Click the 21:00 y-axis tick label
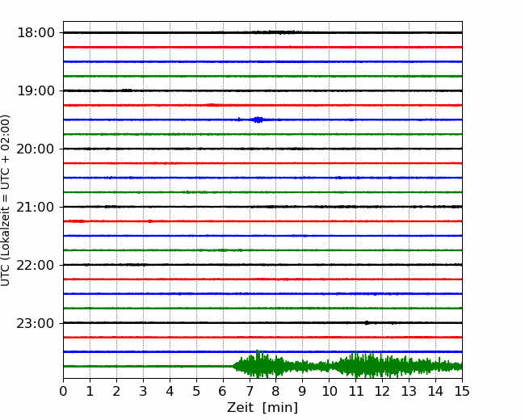Image resolution: width=525 pixels, height=420 pixels. coord(36,208)
